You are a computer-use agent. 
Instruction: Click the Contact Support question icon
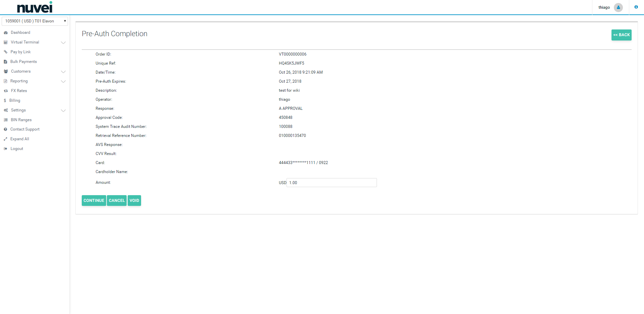pos(6,130)
